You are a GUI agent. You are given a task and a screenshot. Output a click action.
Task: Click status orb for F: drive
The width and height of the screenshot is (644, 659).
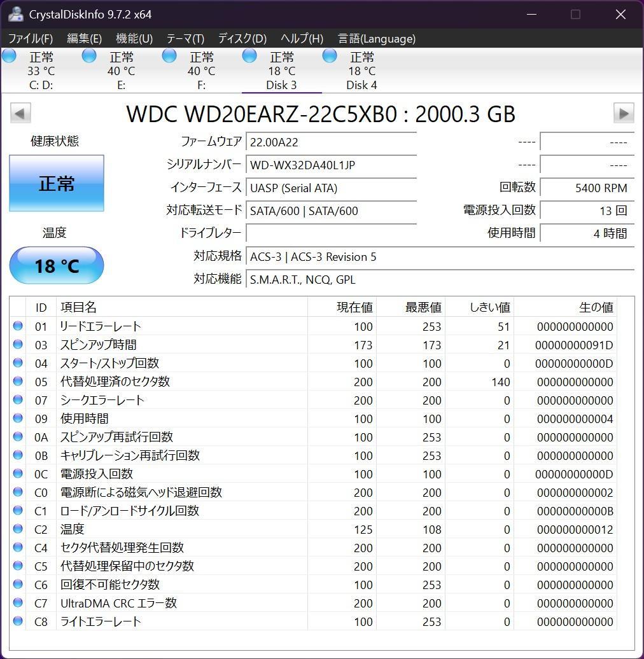pos(169,56)
